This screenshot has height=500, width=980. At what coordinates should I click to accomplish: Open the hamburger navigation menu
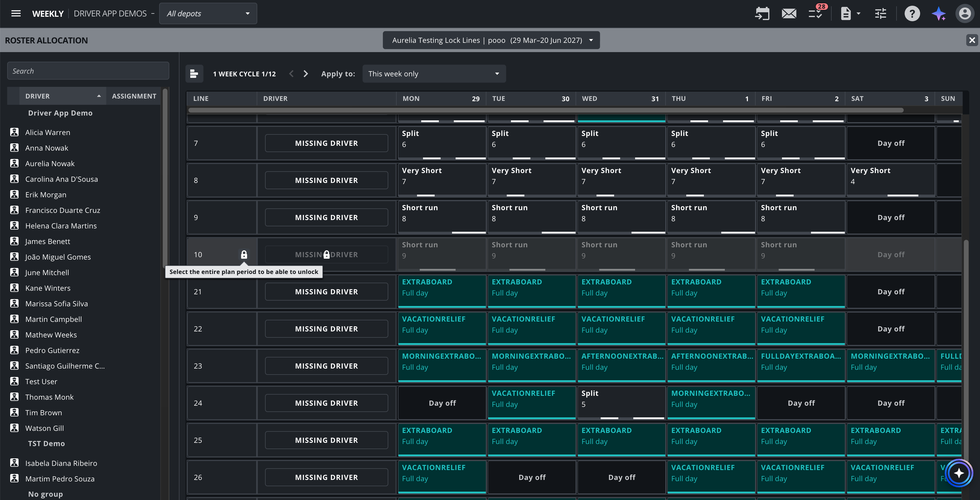[x=16, y=14]
